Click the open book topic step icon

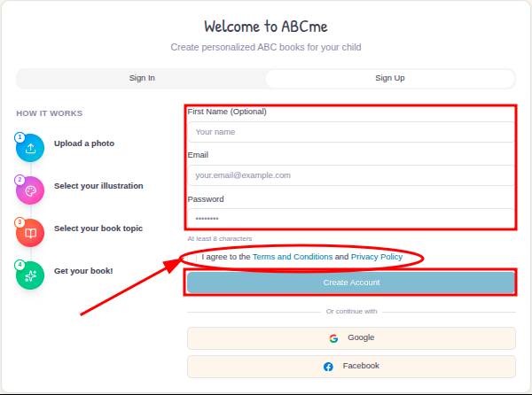[30, 233]
